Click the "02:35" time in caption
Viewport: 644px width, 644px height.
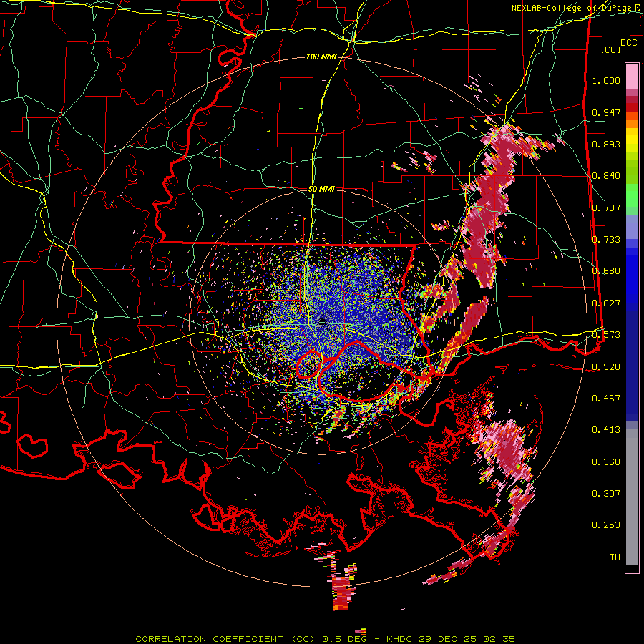[498, 639]
